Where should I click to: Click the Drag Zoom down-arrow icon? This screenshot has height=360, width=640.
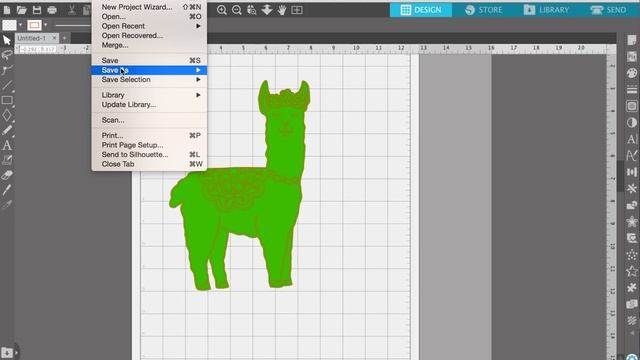[267, 10]
